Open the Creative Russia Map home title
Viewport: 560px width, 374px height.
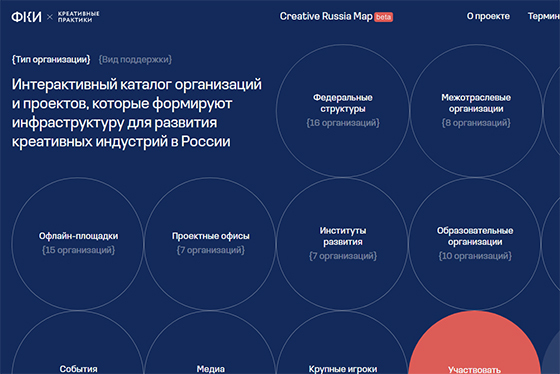pos(326,16)
